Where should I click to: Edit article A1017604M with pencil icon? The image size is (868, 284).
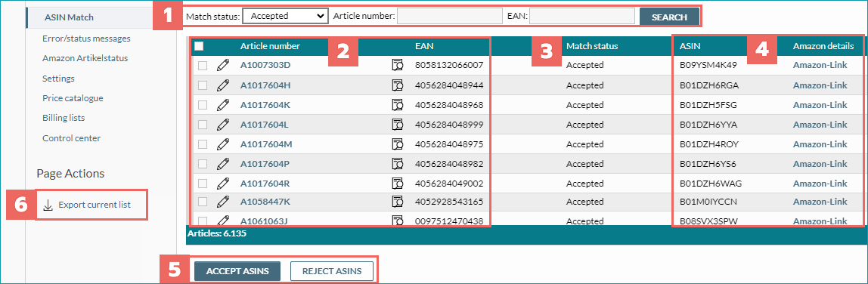222,144
